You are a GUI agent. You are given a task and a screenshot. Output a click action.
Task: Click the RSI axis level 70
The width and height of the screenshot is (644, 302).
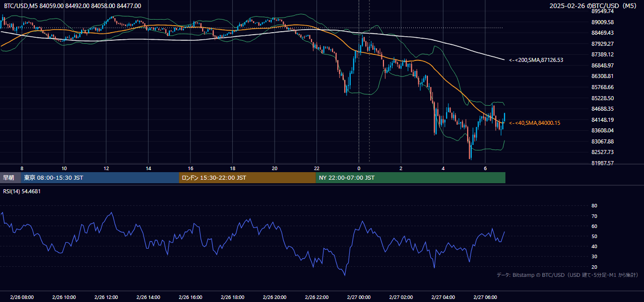click(x=594, y=216)
